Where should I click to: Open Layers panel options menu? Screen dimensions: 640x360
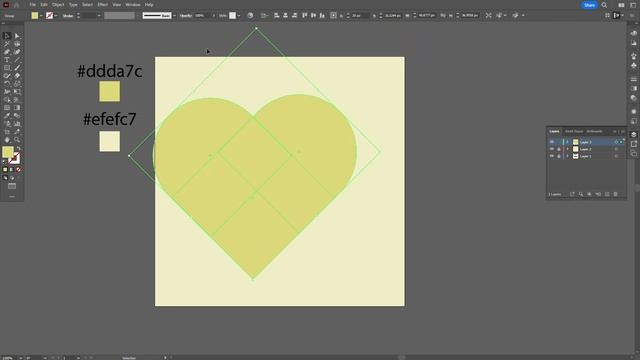click(623, 131)
